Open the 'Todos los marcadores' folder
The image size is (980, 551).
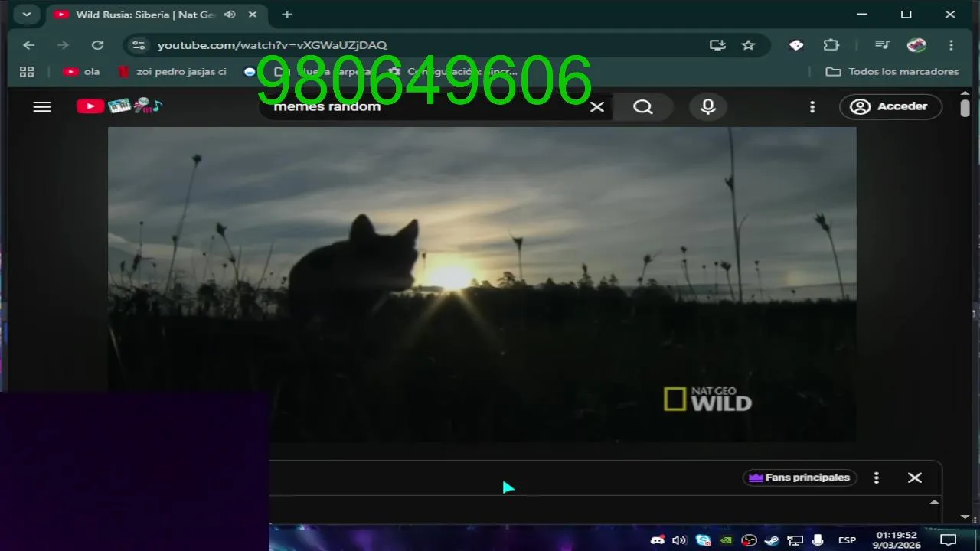click(x=892, y=72)
